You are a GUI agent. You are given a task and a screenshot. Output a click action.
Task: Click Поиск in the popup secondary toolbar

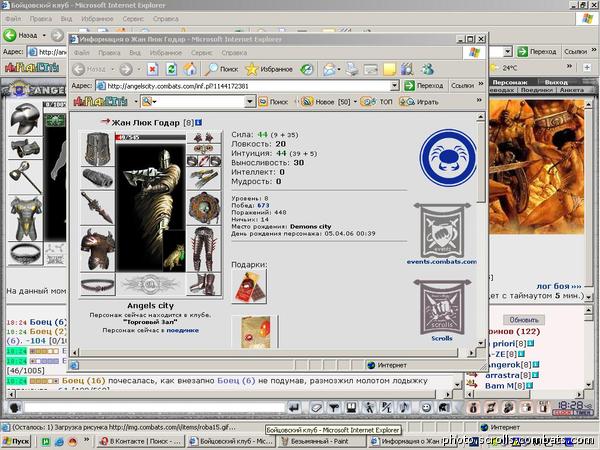(273, 102)
